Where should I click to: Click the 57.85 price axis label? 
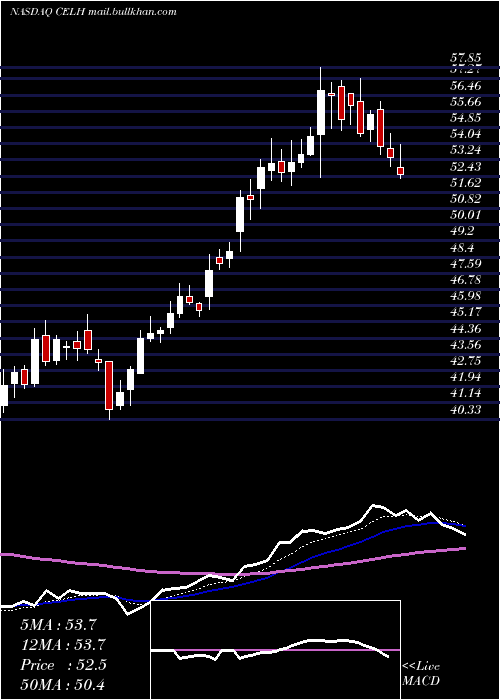coord(465,58)
